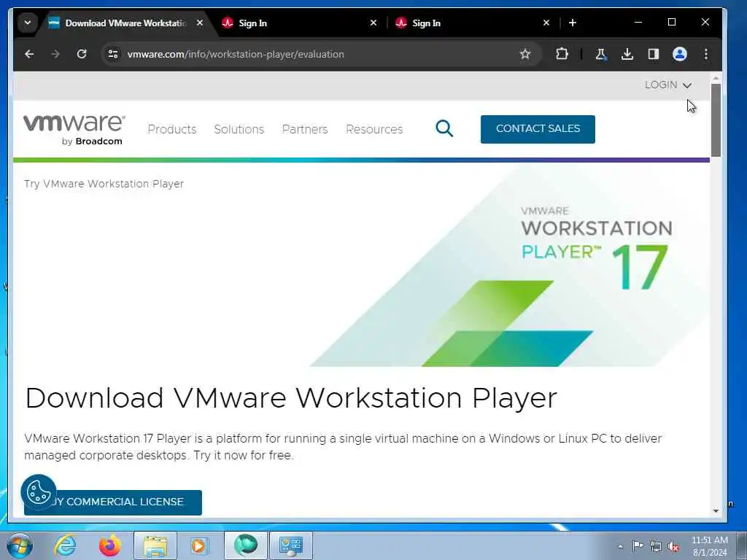Viewport: 747px width, 560px height.
Task: Click the Try VMware Workstation Player breadcrumb
Action: pos(104,184)
